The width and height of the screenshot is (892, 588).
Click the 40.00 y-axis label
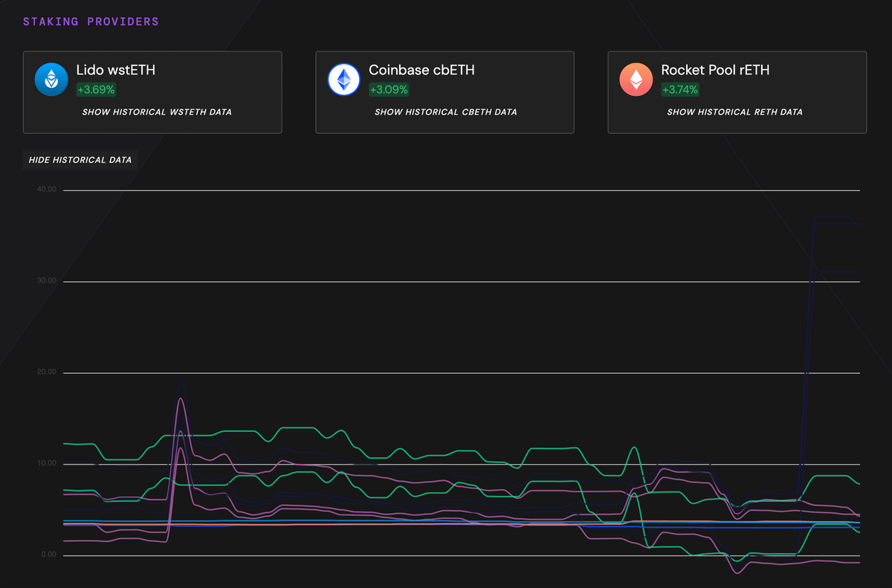pos(46,190)
